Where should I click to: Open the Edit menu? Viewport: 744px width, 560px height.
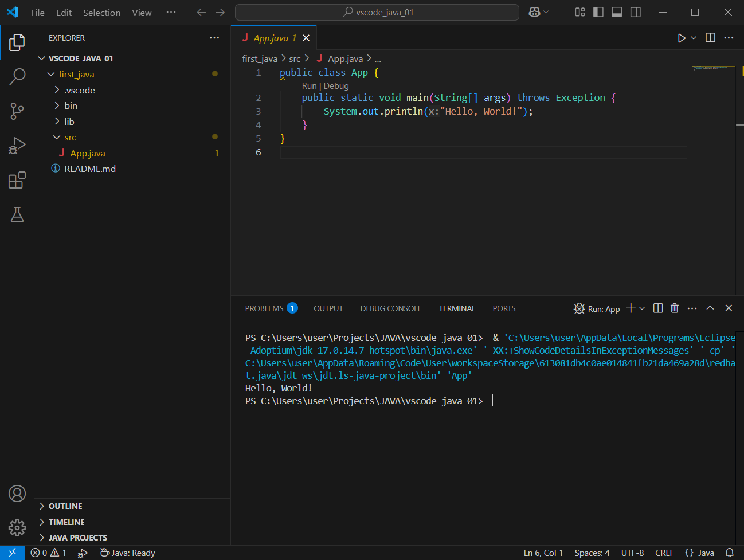[64, 13]
